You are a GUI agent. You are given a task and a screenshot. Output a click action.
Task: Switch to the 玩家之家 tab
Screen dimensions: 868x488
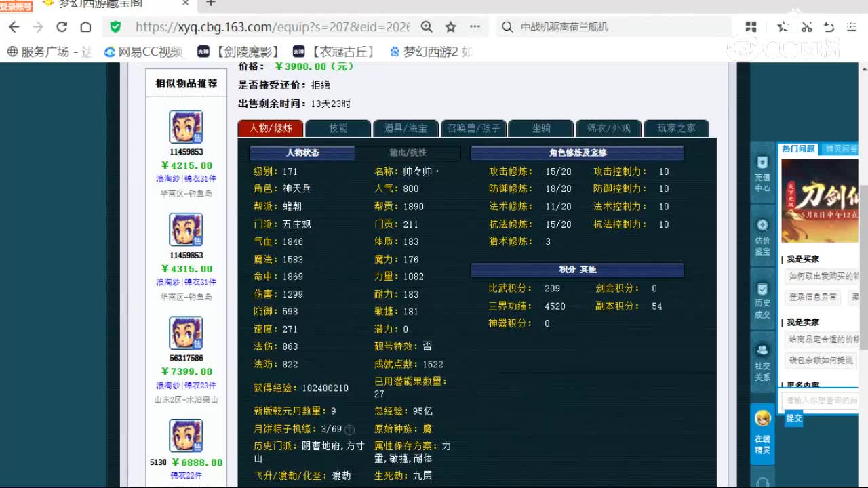point(676,128)
